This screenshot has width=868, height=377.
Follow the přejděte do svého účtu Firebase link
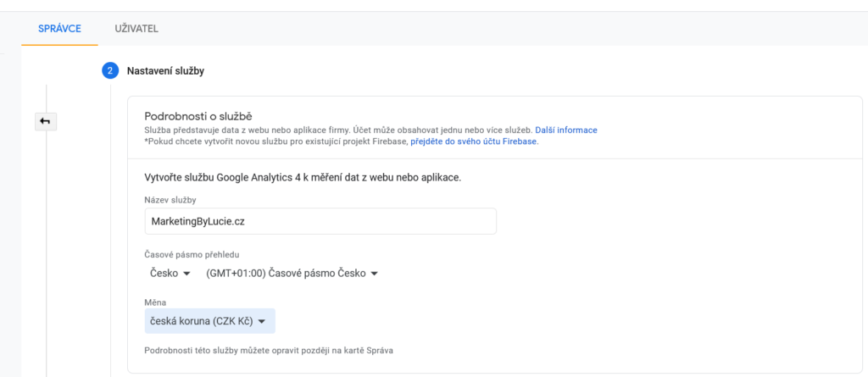coord(473,141)
